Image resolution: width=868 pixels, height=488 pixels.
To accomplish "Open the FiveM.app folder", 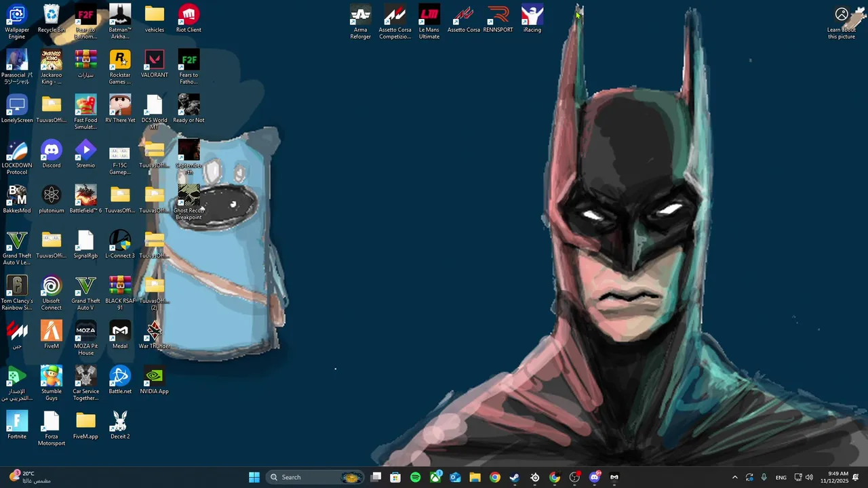I will click(85, 426).
